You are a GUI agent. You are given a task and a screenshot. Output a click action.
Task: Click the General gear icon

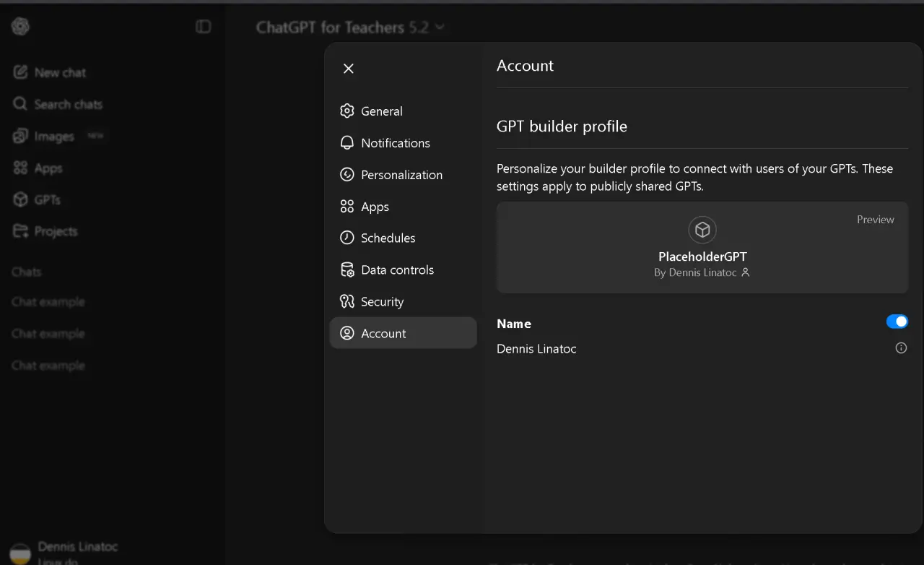(347, 111)
